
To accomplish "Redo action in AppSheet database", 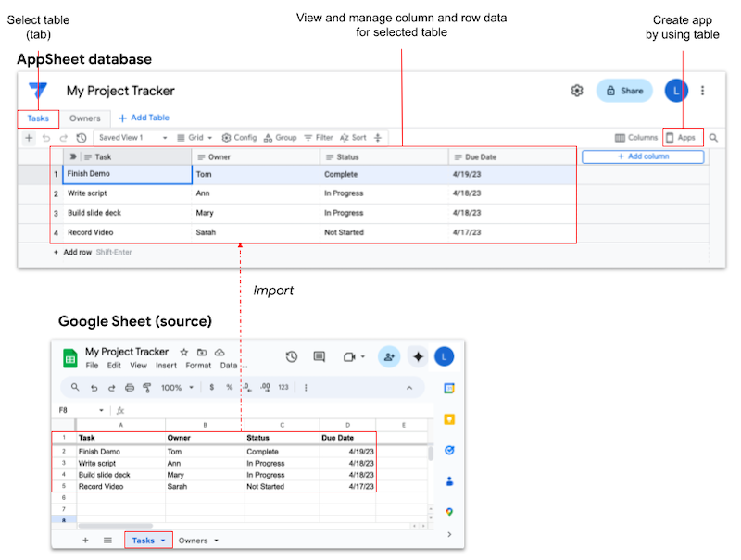I will pos(63,138).
